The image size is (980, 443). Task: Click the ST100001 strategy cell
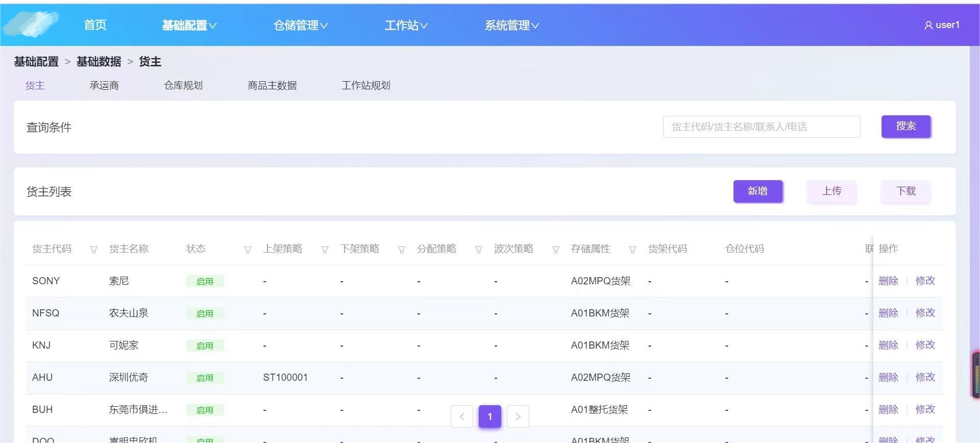(x=285, y=378)
